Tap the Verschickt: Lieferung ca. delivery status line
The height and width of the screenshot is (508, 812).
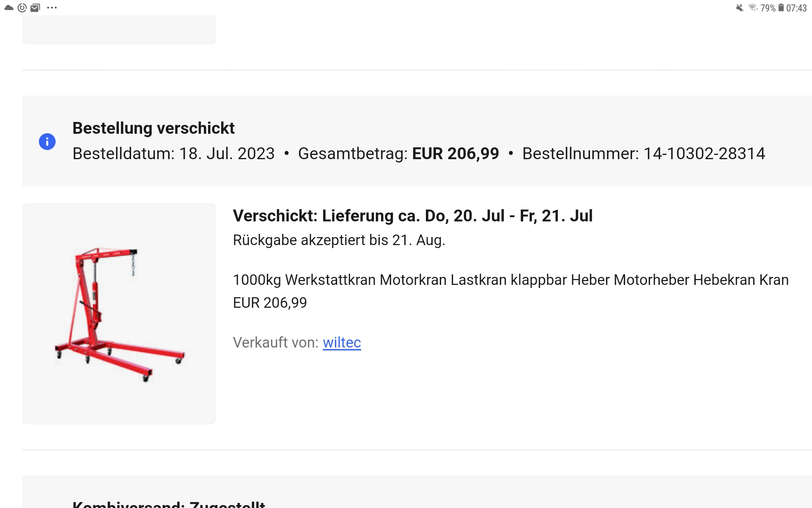(x=413, y=216)
